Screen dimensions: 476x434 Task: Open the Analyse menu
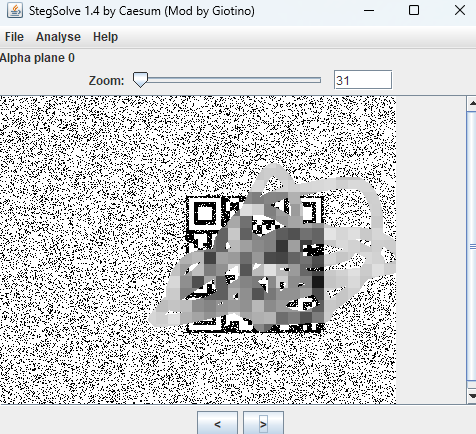(58, 37)
